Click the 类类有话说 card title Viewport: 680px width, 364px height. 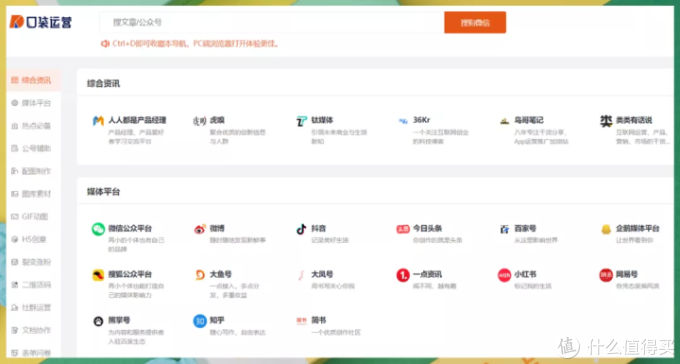[x=634, y=120]
